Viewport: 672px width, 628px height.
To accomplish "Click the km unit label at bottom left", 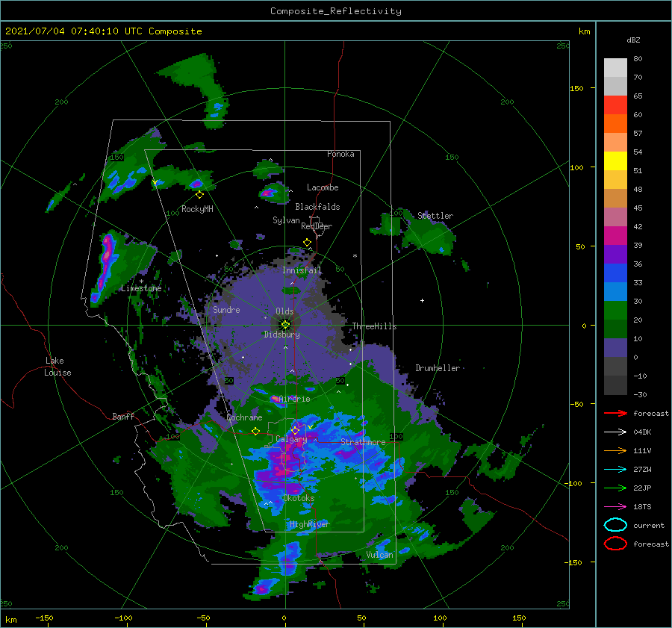I will 11,620.
